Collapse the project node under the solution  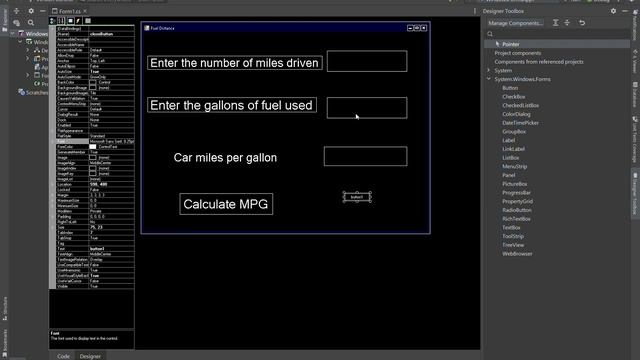point(20,42)
